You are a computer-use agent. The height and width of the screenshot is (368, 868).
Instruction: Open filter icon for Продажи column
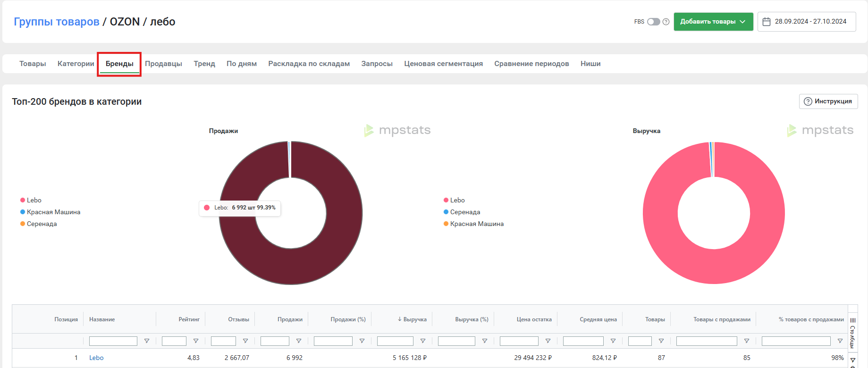tap(299, 341)
